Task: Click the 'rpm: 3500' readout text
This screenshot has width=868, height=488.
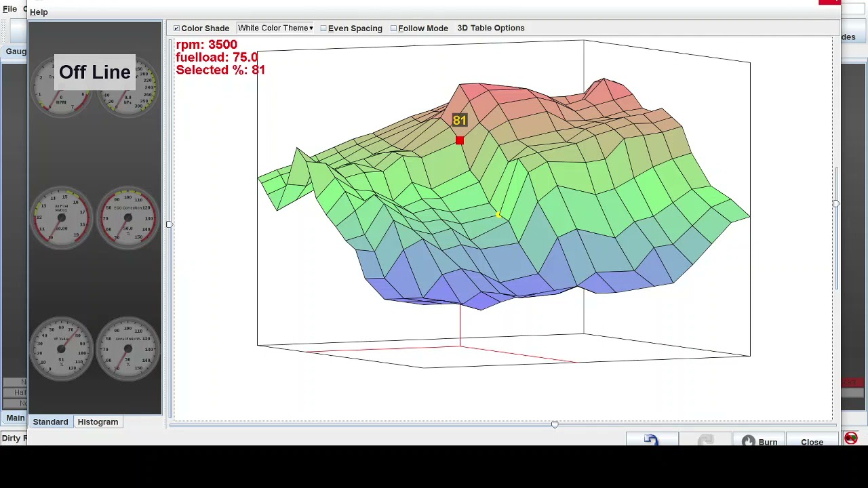Action: click(206, 45)
